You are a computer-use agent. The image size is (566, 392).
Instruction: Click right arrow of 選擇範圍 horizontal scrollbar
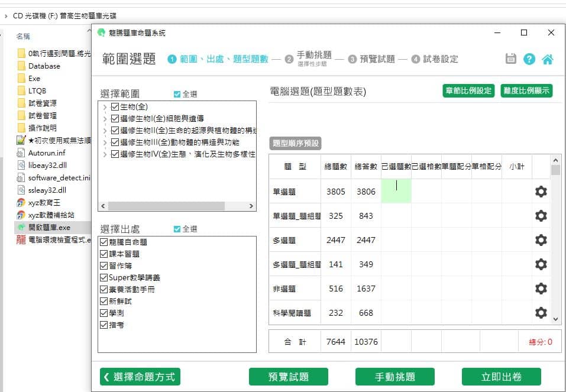click(251, 206)
